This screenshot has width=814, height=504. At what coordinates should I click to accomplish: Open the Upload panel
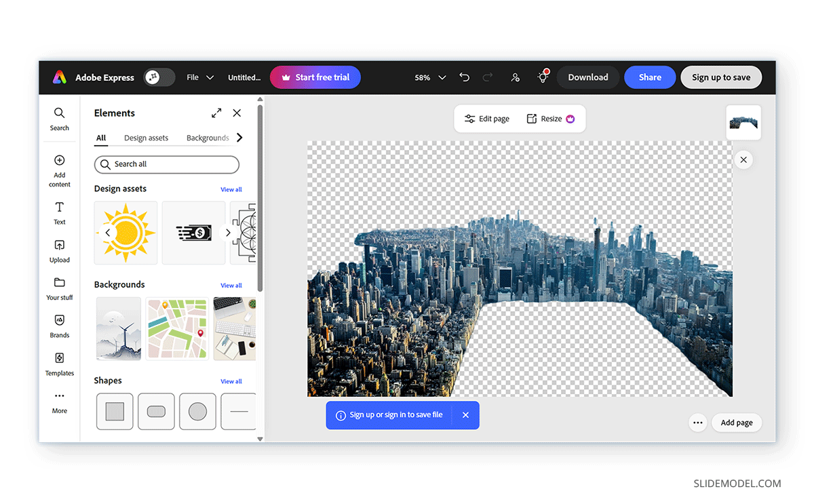pyautogui.click(x=60, y=250)
